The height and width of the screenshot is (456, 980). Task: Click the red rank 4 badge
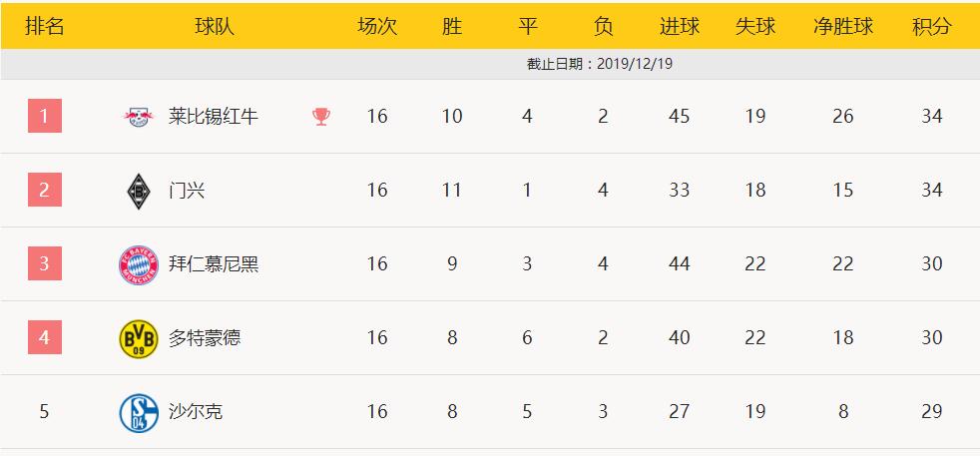[44, 337]
